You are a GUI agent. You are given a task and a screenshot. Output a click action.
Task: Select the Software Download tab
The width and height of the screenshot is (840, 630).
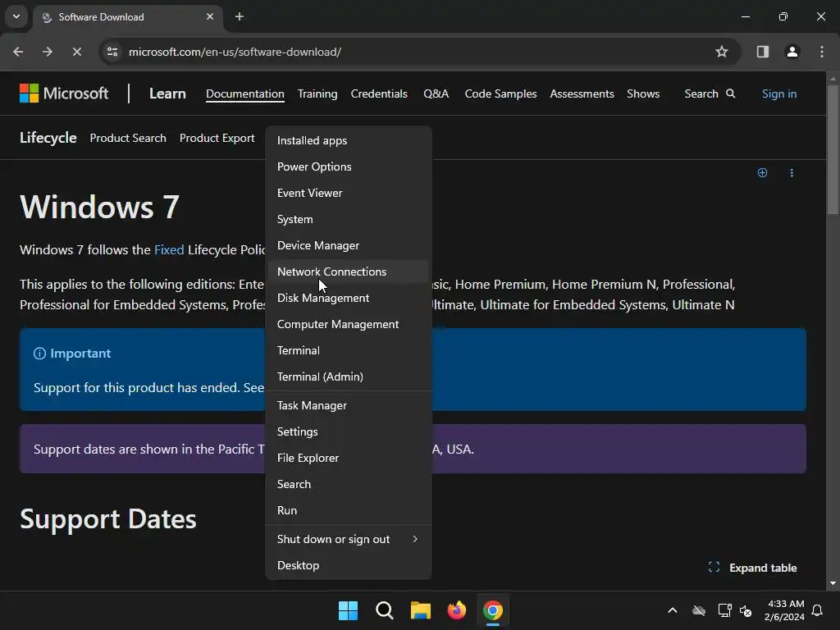[129, 17]
